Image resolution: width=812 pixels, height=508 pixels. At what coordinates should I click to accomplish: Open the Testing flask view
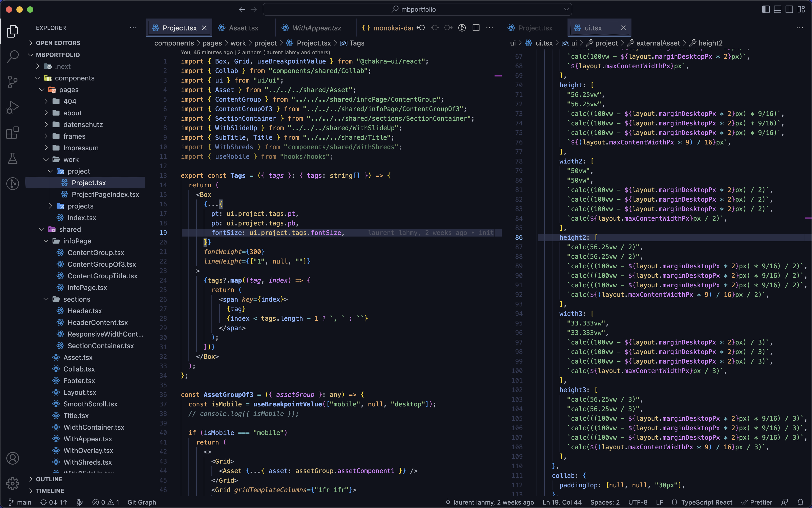(x=12, y=158)
